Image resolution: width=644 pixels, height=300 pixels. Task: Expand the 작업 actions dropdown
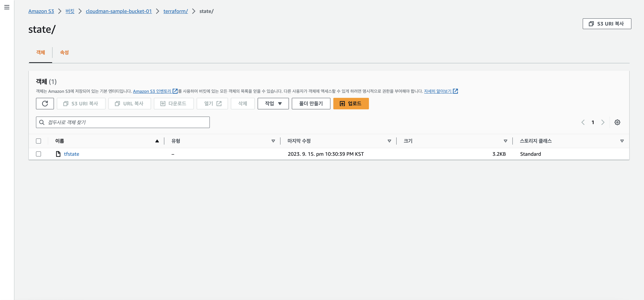pyautogui.click(x=273, y=103)
